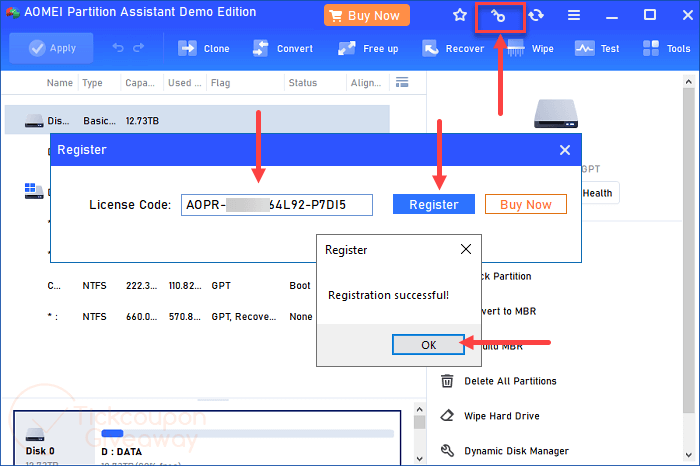Click Delete All Partitions option
This screenshot has width=700, height=466.
510,381
